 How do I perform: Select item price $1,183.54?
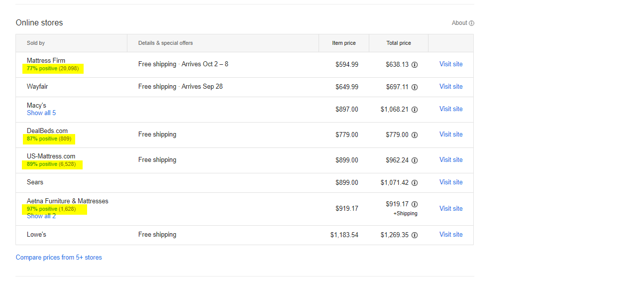(x=344, y=235)
